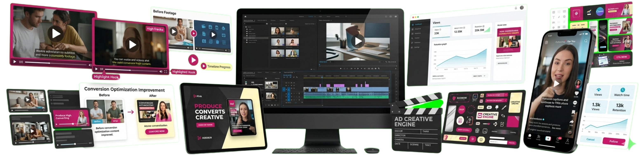This screenshot has width=644, height=161.
Task: Select the brush icon in the dark UI kit panel
Action: [x=504, y=107]
